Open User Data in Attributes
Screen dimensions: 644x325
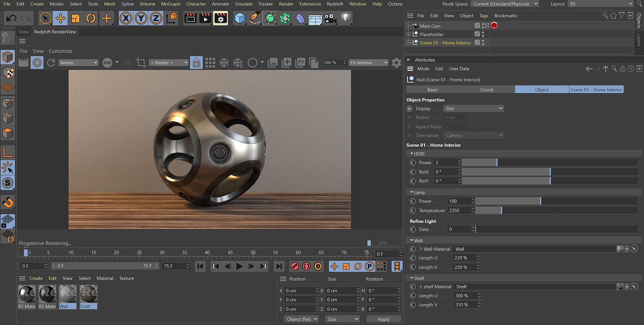pyautogui.click(x=459, y=69)
